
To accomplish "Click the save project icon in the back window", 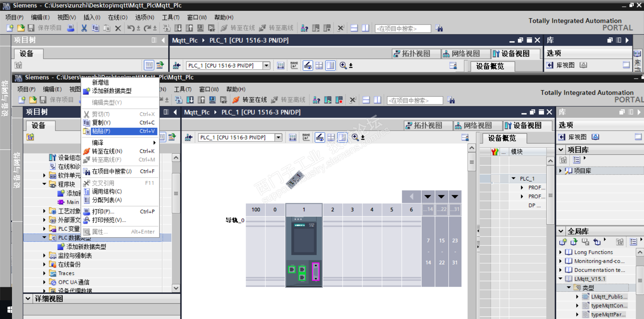I will tap(31, 28).
